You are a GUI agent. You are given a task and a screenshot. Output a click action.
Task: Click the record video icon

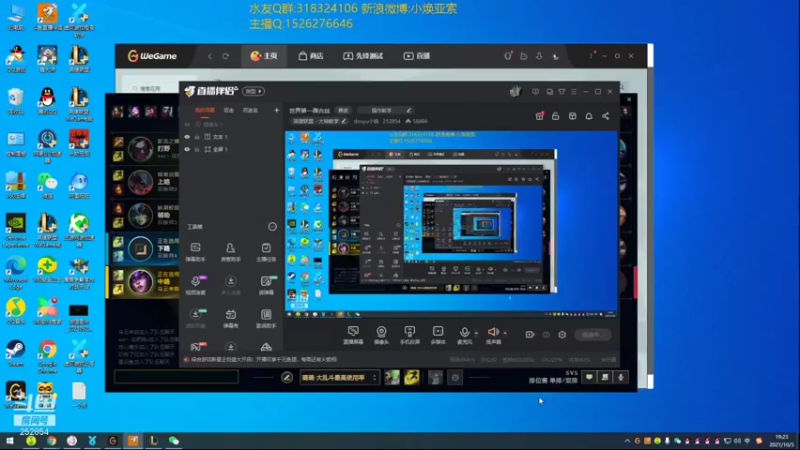click(x=530, y=335)
